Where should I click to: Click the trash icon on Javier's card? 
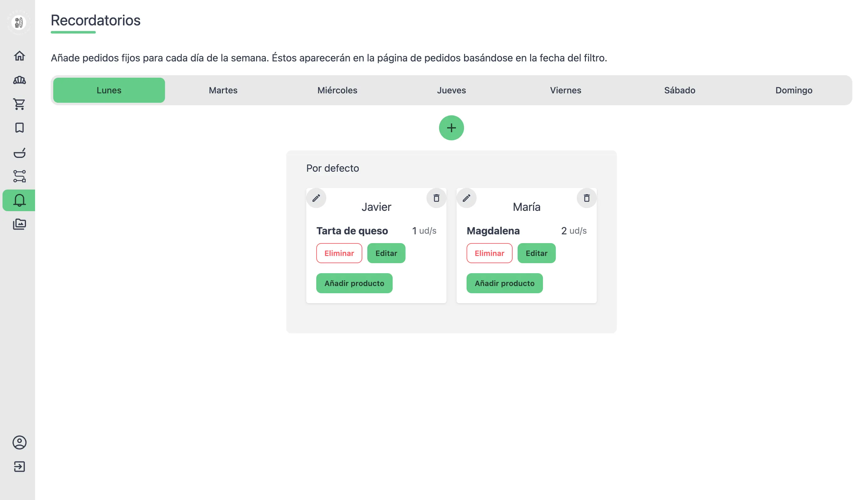[x=436, y=198]
